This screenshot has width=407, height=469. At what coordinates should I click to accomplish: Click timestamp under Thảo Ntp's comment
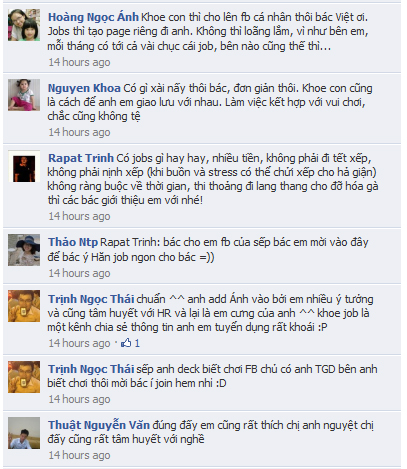(79, 273)
